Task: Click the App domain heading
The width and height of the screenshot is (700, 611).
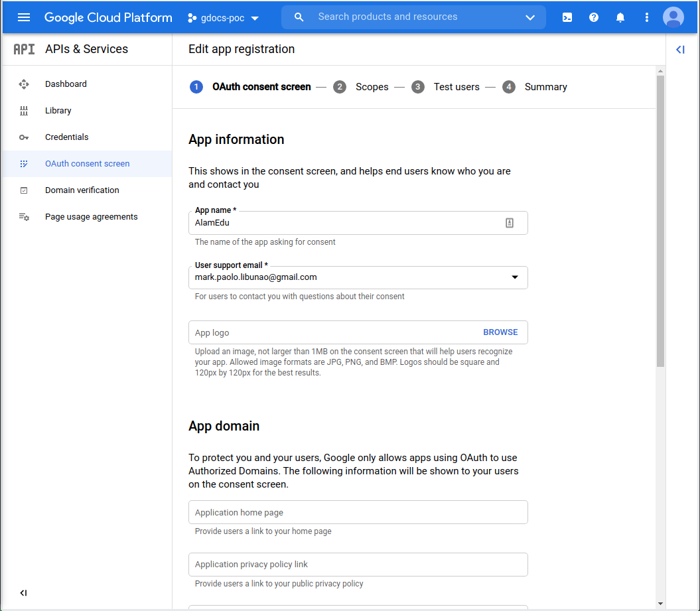Action: point(224,426)
